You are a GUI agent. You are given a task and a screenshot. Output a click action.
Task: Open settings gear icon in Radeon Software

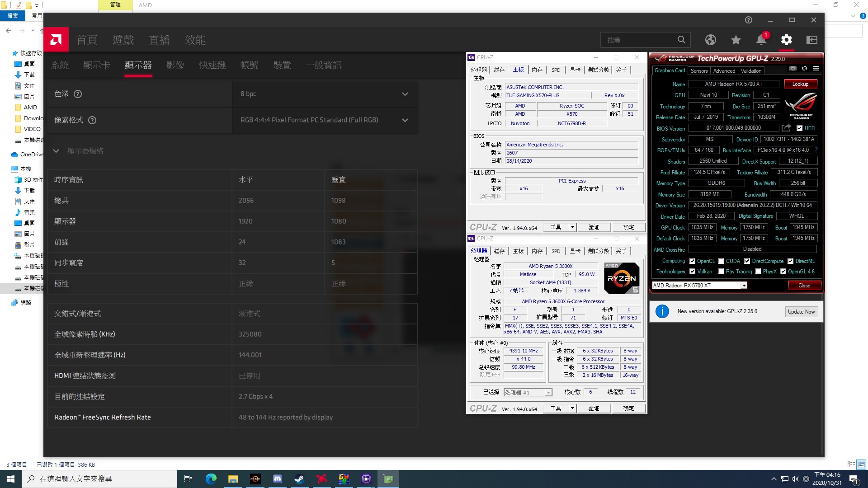(x=787, y=40)
